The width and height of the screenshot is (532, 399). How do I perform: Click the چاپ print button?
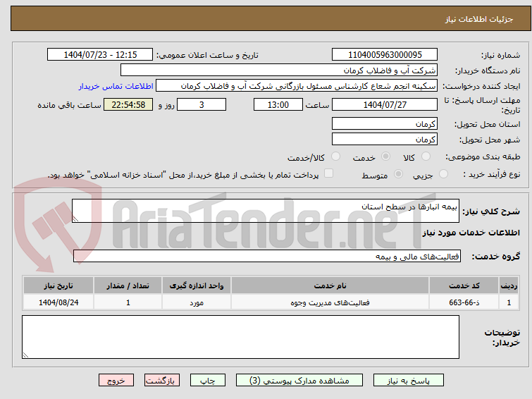click(x=208, y=381)
